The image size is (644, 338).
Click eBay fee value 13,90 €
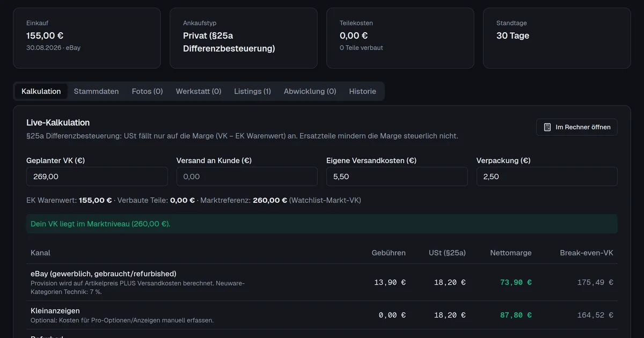[390, 282]
